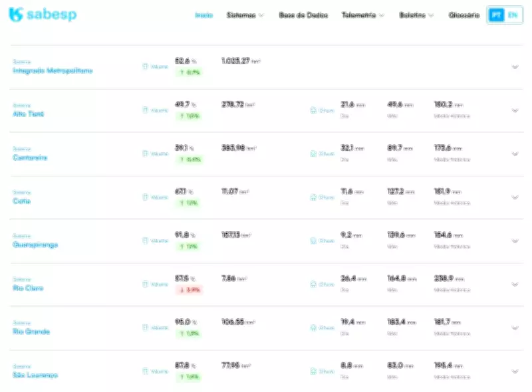This screenshot has width=532, height=392.
Task: Expand the Rio Grande row details
Action: tap(515, 328)
